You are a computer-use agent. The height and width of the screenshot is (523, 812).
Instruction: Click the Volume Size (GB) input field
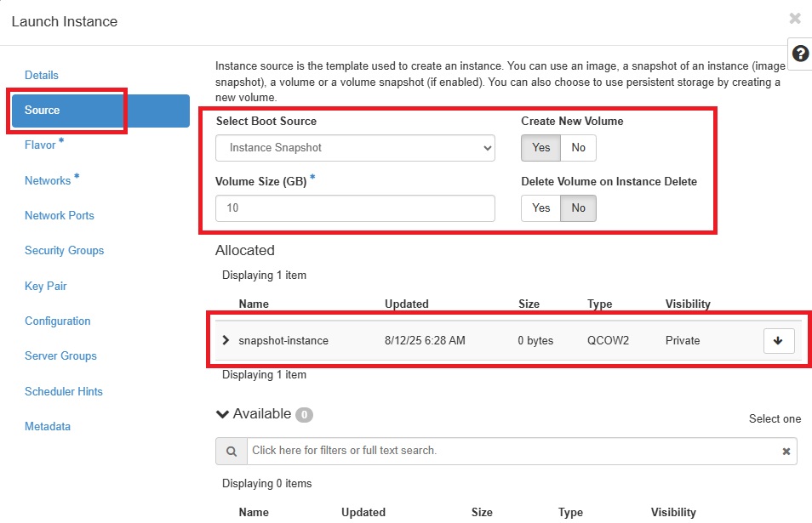tap(355, 208)
